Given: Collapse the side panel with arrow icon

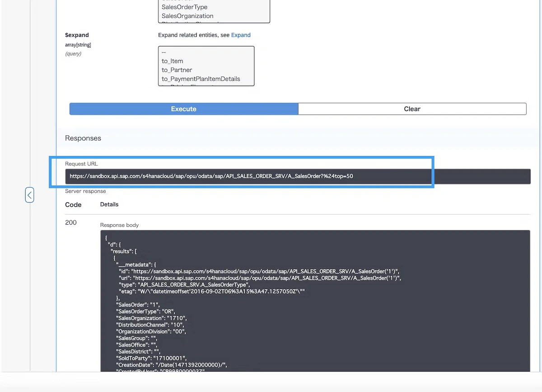Looking at the screenshot, I should (x=29, y=195).
